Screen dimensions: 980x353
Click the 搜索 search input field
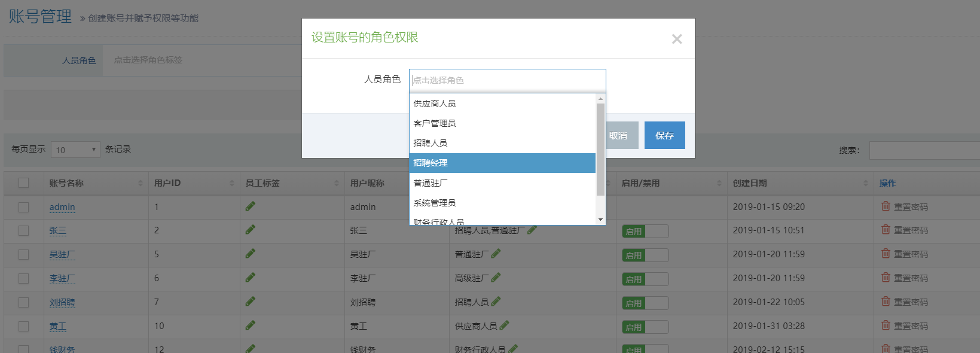(x=924, y=150)
